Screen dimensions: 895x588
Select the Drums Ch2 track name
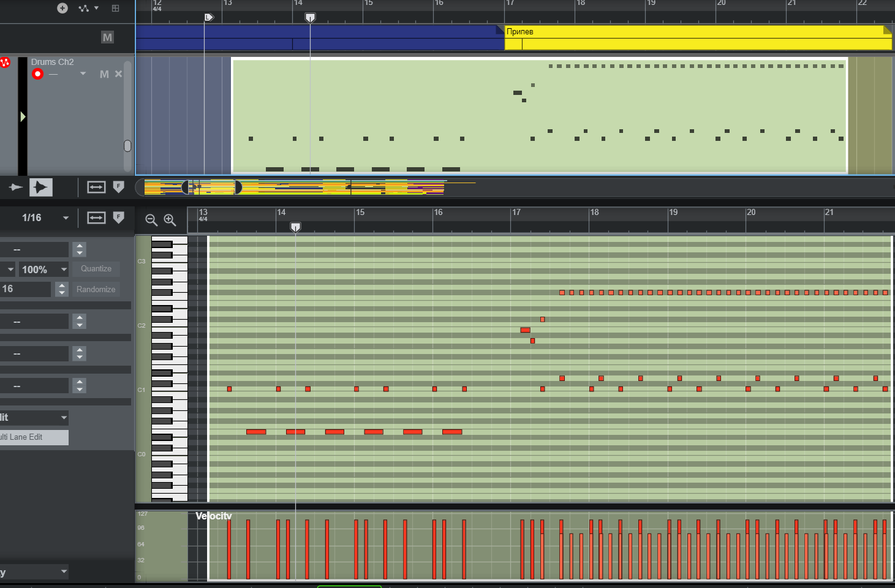tap(52, 62)
